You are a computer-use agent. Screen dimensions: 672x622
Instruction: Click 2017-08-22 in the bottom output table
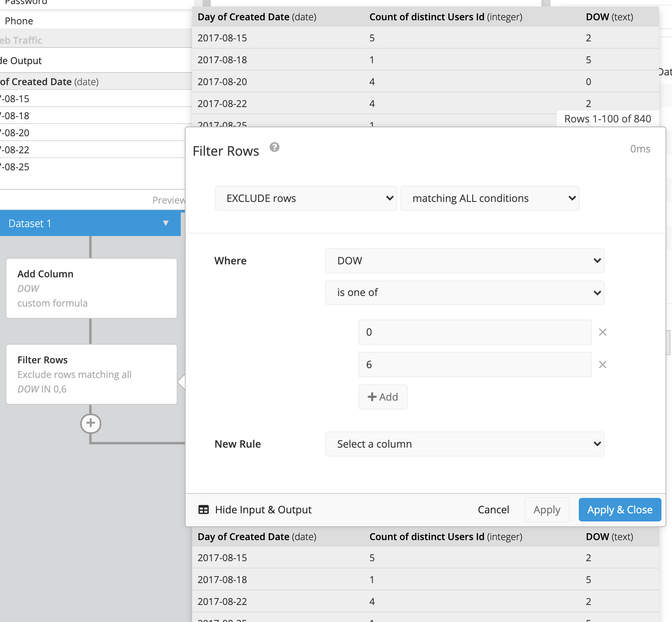click(x=222, y=602)
